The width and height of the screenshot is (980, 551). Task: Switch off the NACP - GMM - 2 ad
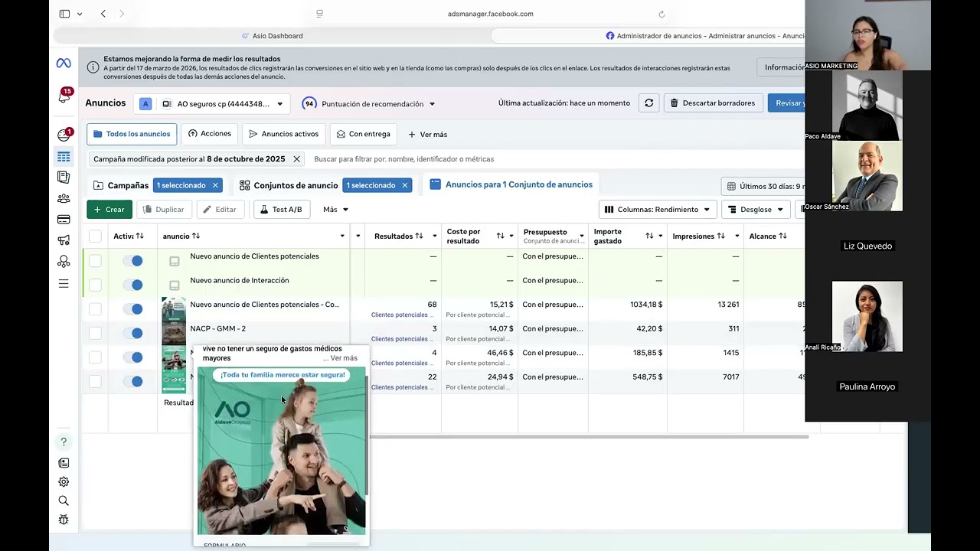coord(132,333)
